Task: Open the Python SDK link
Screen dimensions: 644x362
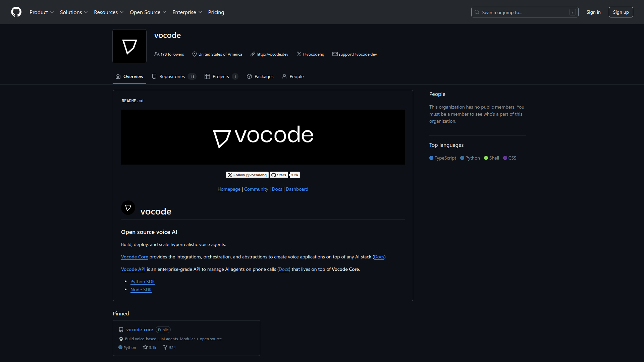Action: pyautogui.click(x=143, y=282)
